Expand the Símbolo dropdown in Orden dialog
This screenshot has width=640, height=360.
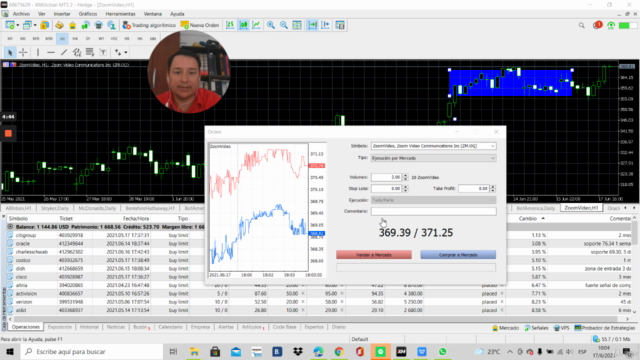pos(493,146)
